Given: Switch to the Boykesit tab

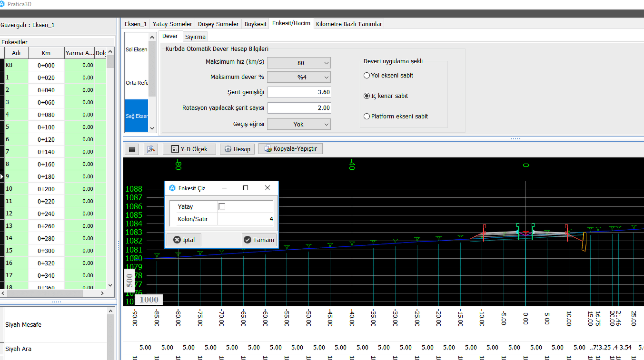Looking at the screenshot, I should [x=256, y=24].
